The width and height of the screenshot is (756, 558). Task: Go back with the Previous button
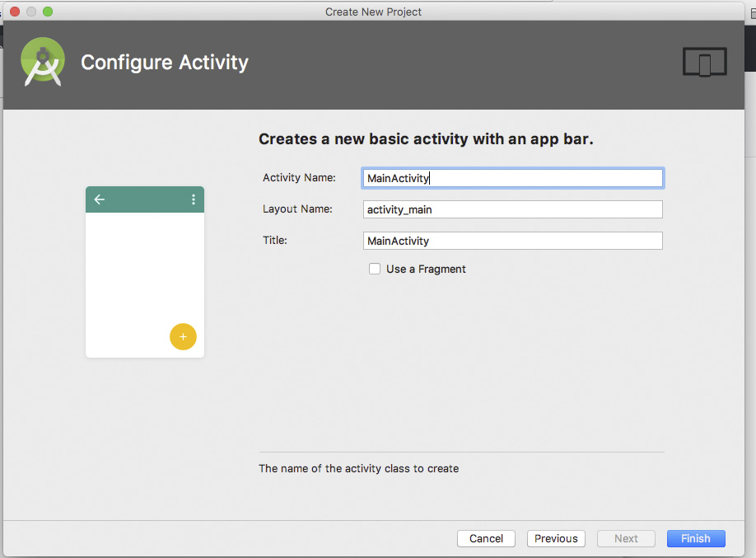[x=556, y=538]
